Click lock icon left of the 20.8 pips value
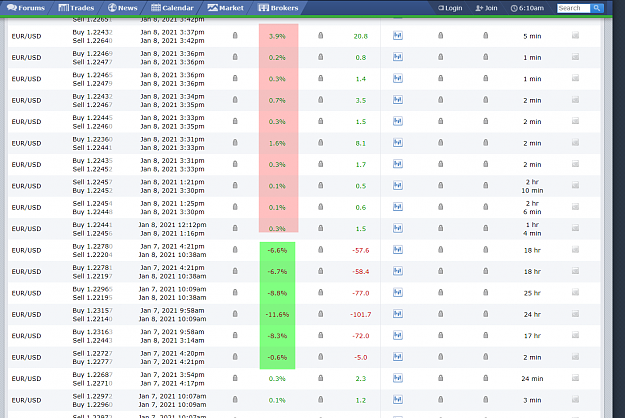Screen dimensions: 625x418 click(320, 35)
